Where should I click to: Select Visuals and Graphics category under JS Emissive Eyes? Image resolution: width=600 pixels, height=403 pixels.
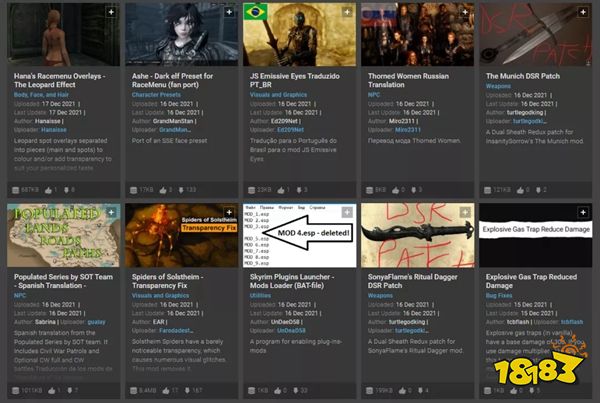click(x=278, y=95)
